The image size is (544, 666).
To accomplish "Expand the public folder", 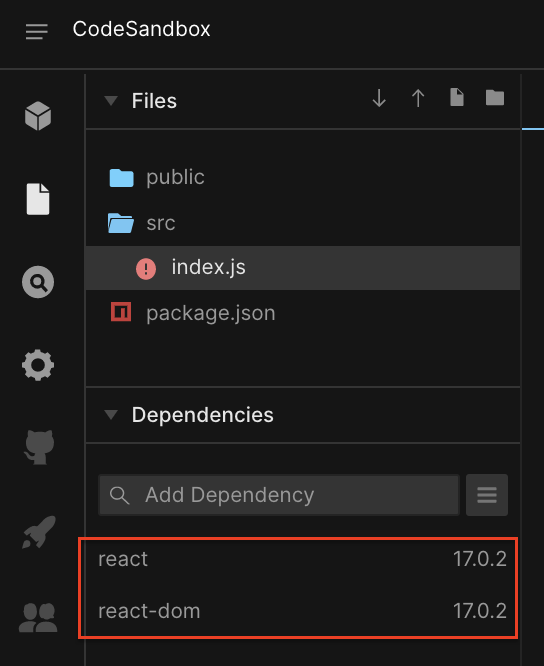I will (175, 178).
